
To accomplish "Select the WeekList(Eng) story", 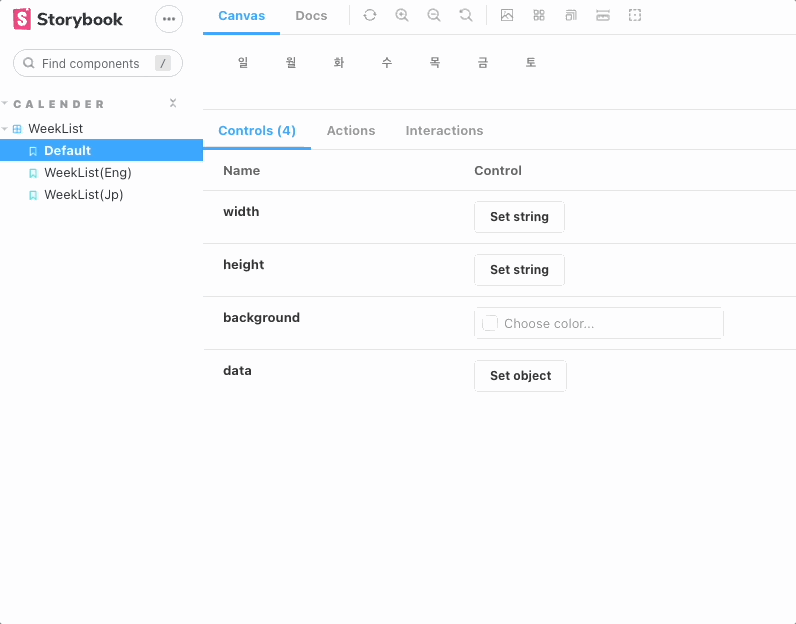I will [102, 173].
